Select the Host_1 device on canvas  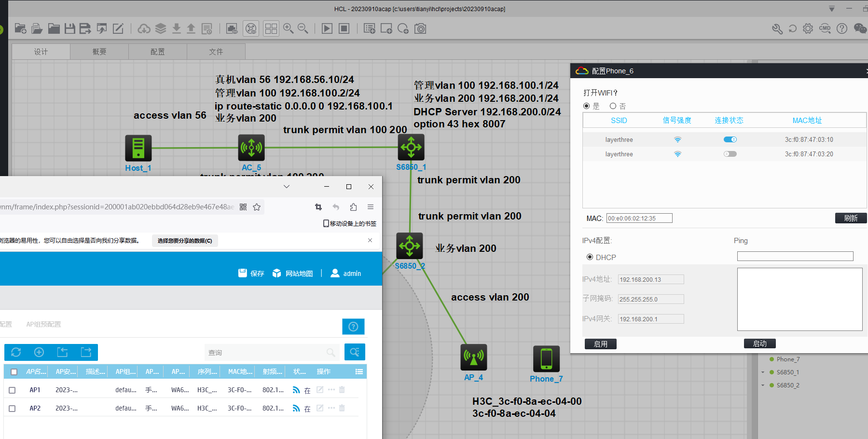click(138, 148)
